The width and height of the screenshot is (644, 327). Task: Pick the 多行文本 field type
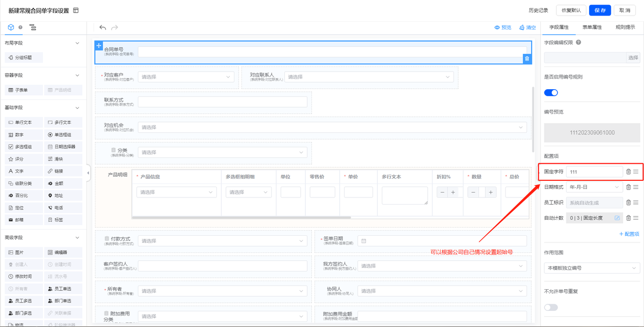click(x=63, y=122)
